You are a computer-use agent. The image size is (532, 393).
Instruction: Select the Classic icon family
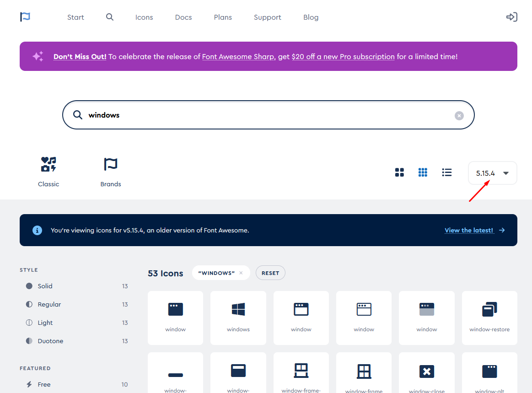pyautogui.click(x=48, y=172)
